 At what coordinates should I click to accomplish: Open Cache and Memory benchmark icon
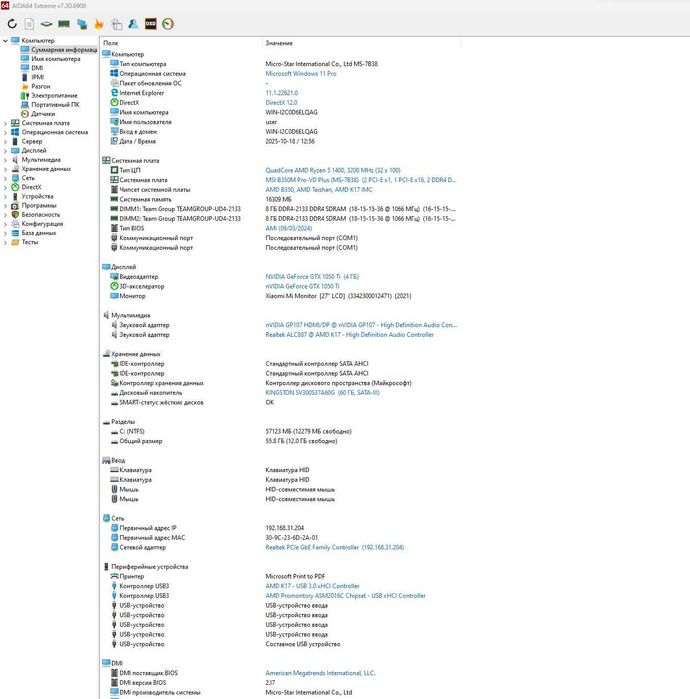click(x=64, y=24)
